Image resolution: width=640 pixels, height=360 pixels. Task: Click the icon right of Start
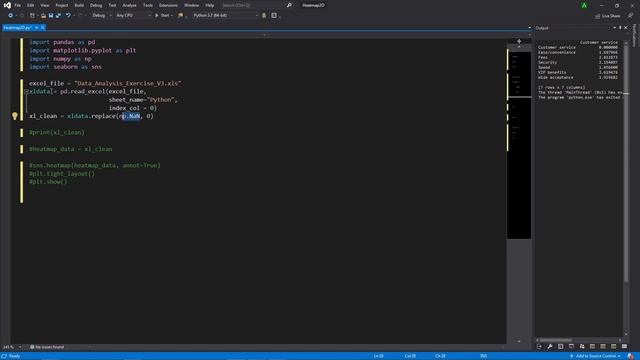point(180,16)
